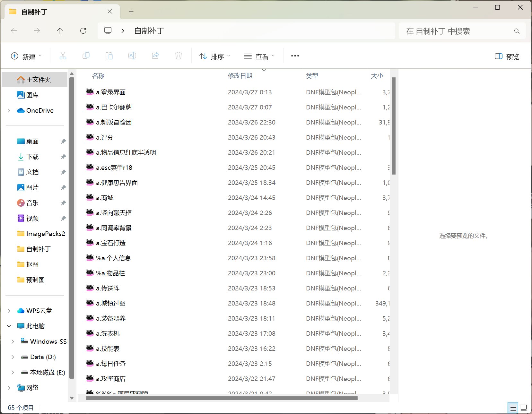Open 主文件夹 in sidebar
532x414 pixels.
(35, 80)
